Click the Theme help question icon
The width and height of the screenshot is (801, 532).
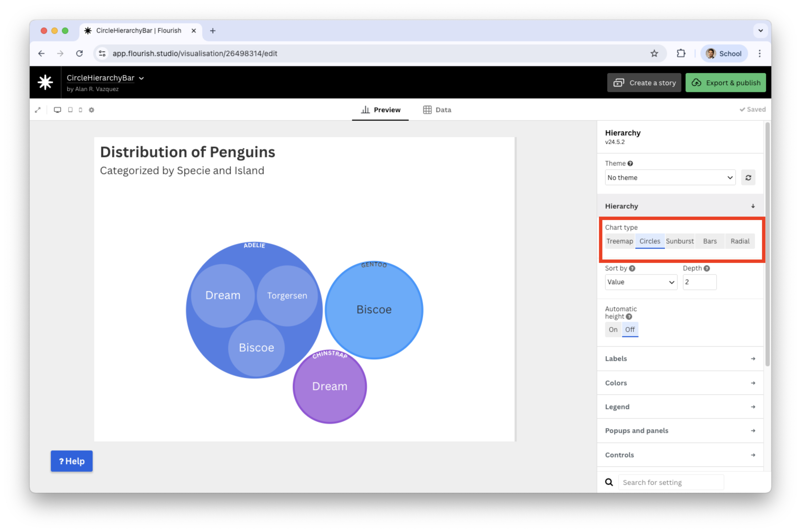pos(630,164)
